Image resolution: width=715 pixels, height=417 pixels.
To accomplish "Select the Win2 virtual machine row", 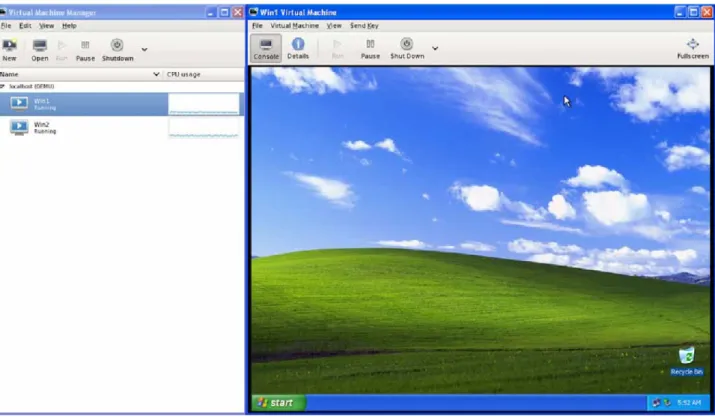I will (122, 127).
